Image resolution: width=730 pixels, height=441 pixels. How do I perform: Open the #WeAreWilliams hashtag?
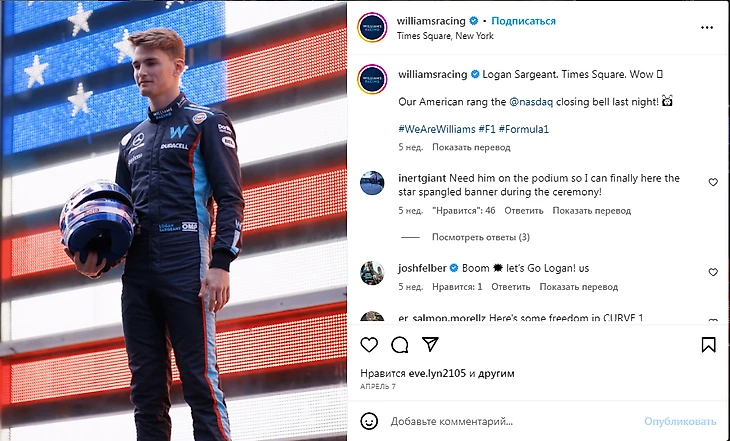coord(437,129)
